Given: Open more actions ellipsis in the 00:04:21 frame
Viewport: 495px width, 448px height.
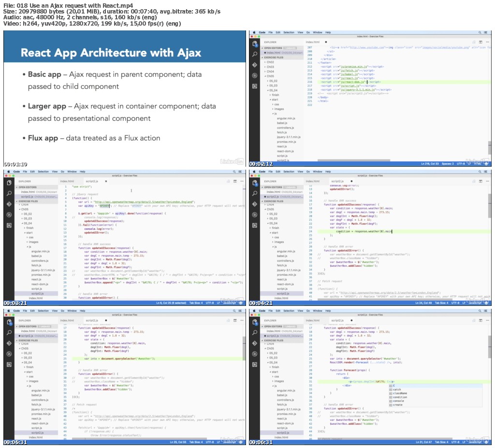Looking at the screenshot, I should 487,181.
